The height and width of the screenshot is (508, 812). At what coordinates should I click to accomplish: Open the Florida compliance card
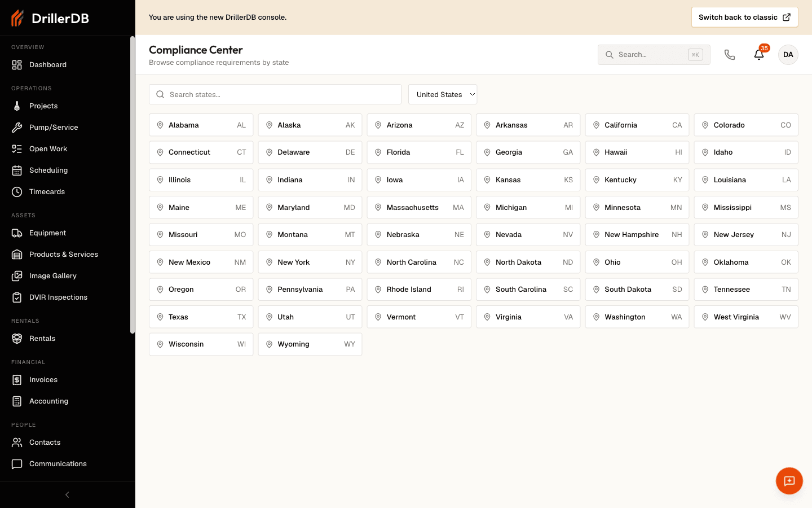tap(419, 152)
